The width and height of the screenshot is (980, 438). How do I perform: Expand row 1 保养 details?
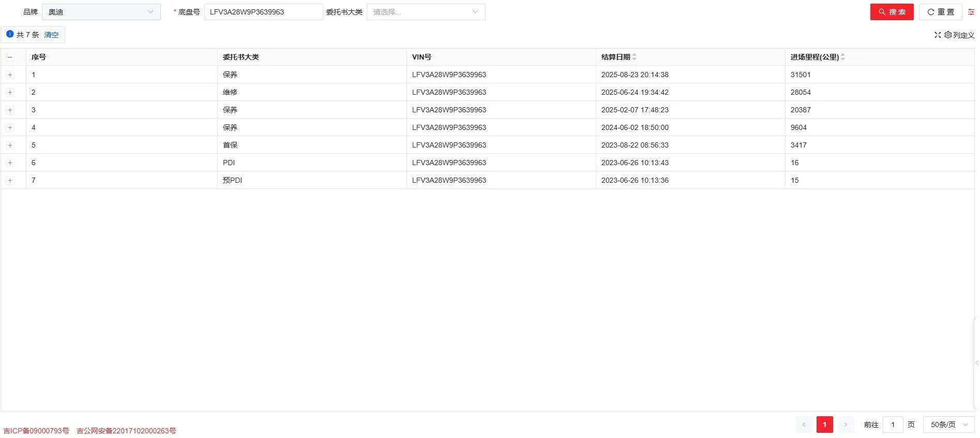pyautogui.click(x=10, y=75)
